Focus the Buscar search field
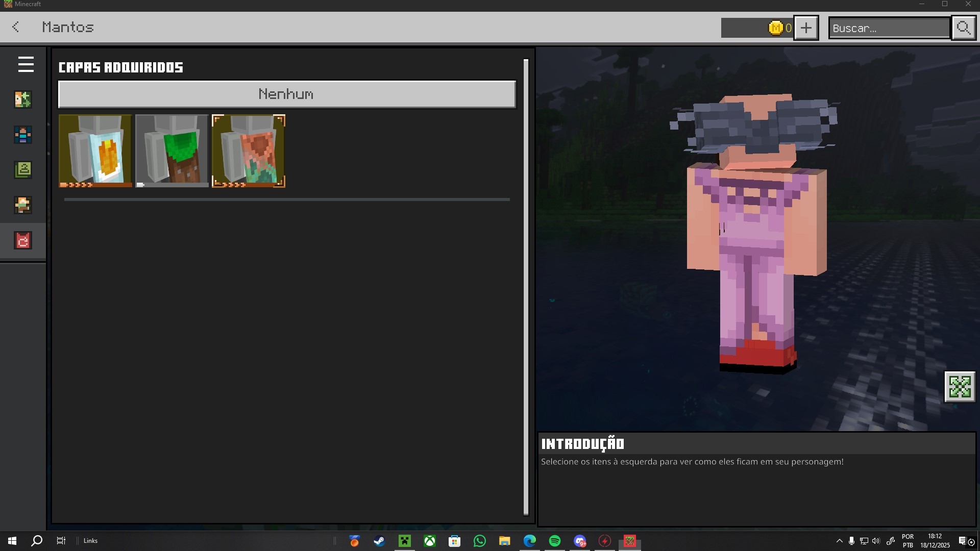The width and height of the screenshot is (980, 551). 889,28
